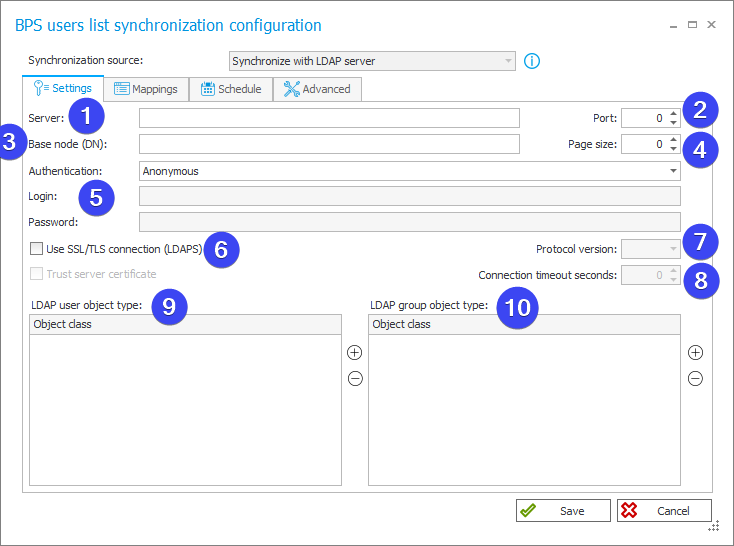Add an LDAP group object class with the plus icon
The width and height of the screenshot is (734, 546).
click(695, 353)
